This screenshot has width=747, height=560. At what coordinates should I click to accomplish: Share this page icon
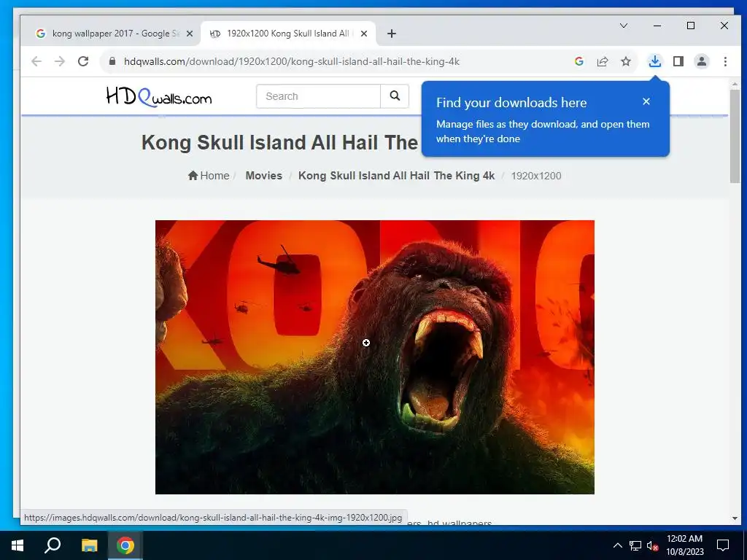click(x=602, y=61)
